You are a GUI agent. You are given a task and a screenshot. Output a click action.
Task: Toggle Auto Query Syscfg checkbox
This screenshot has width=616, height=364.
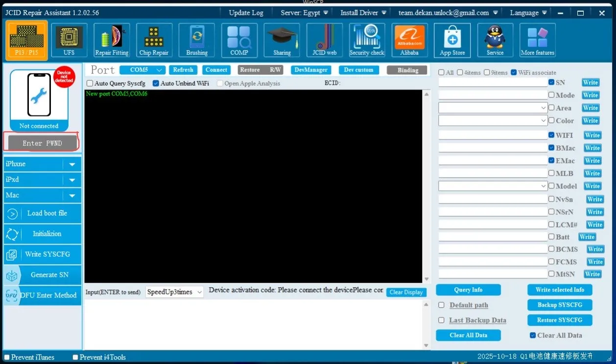(x=90, y=84)
